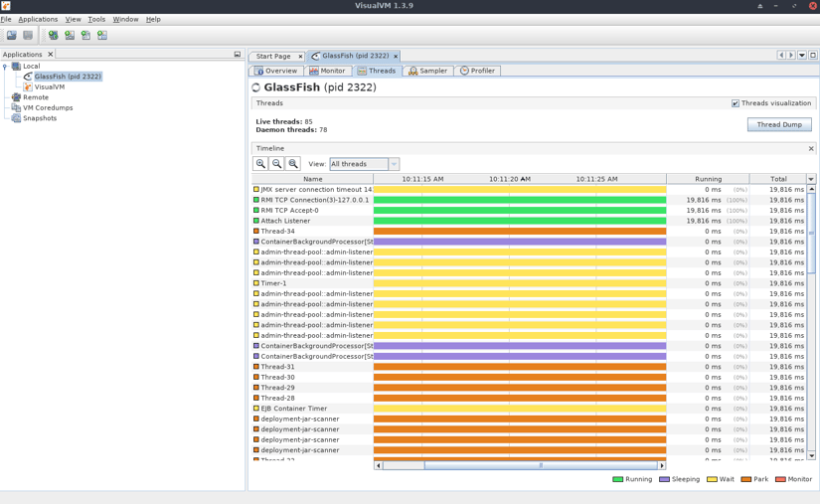820x504 pixels.
Task: Select the Timer-1 thread row
Action: pyautogui.click(x=529, y=283)
